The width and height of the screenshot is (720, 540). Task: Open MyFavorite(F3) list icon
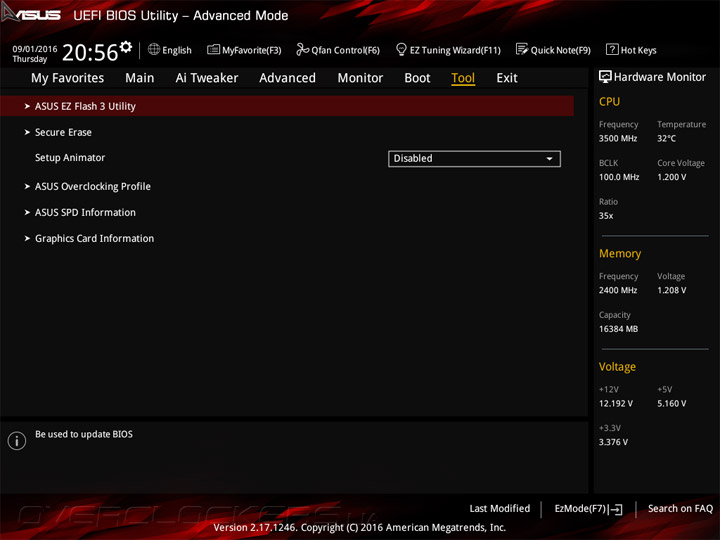[213, 49]
